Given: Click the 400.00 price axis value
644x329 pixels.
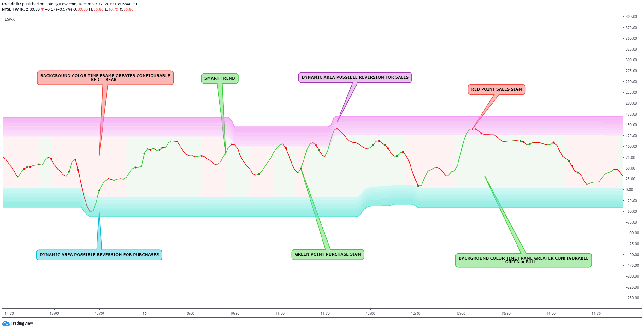Looking at the screenshot, I should tap(631, 17).
